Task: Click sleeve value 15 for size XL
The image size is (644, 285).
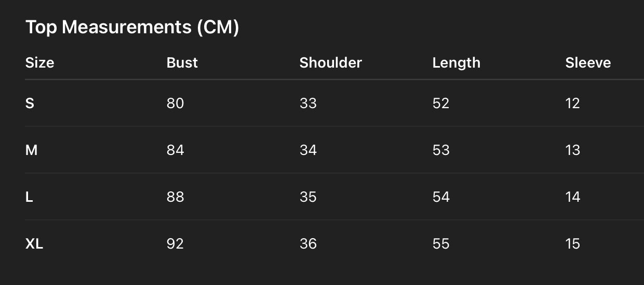Action: [x=572, y=244]
